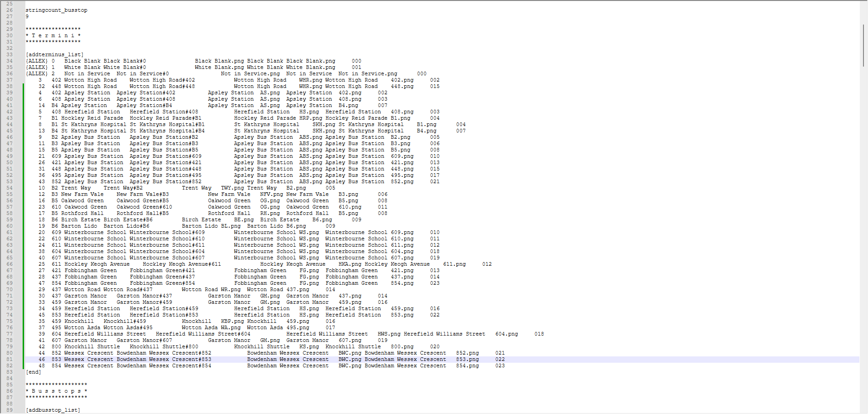Click the [addbusstop_list] tag
Image resolution: width=868 pixels, height=414 pixels.
pyautogui.click(x=53, y=410)
